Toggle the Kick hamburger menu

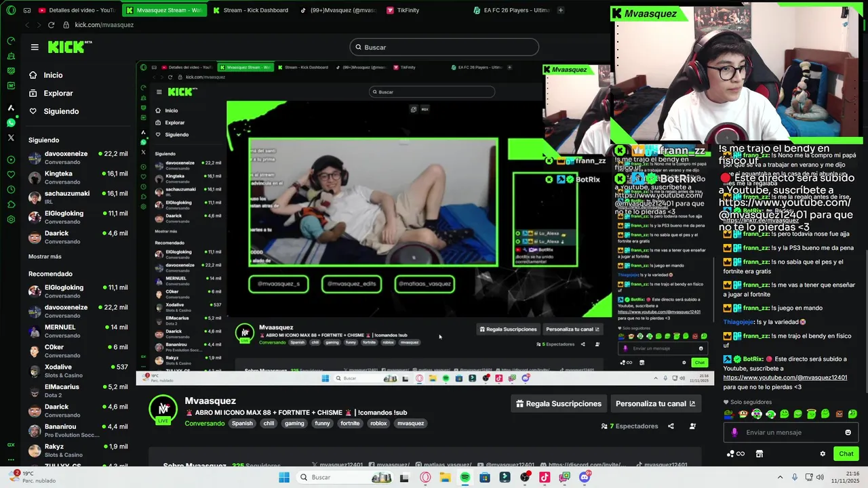(x=35, y=47)
